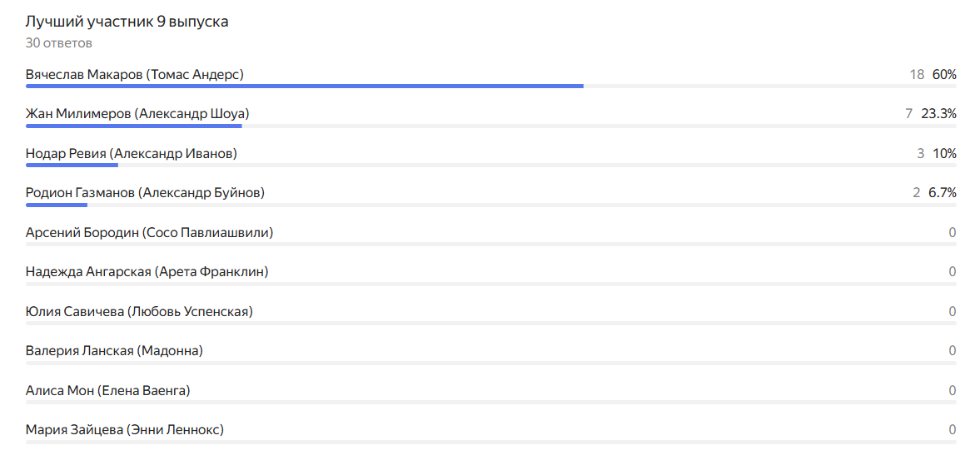The width and height of the screenshot is (980, 455).
Task: Click the "30 ответов" response count
Action: [58, 42]
